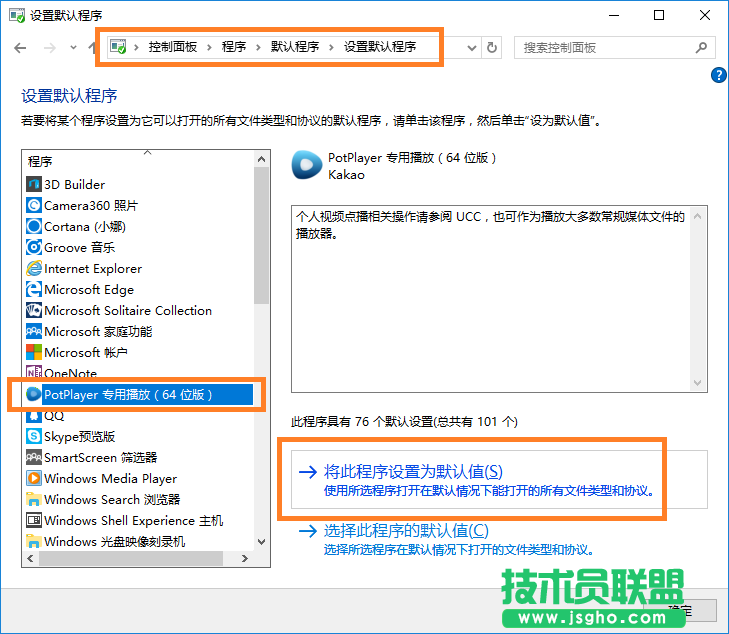Click the Windows Media Player icon
The image size is (729, 634).
pos(33,478)
